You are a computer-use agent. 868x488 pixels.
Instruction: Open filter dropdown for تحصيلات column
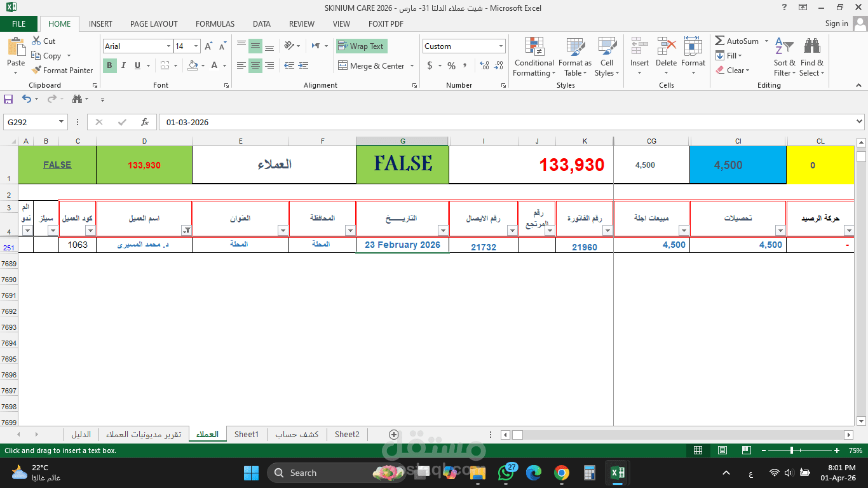pos(780,231)
